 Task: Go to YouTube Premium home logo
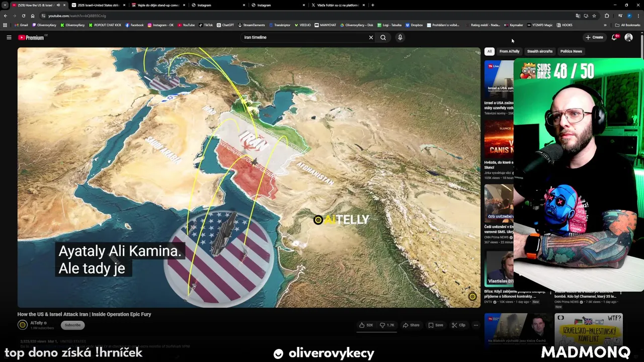[32, 37]
